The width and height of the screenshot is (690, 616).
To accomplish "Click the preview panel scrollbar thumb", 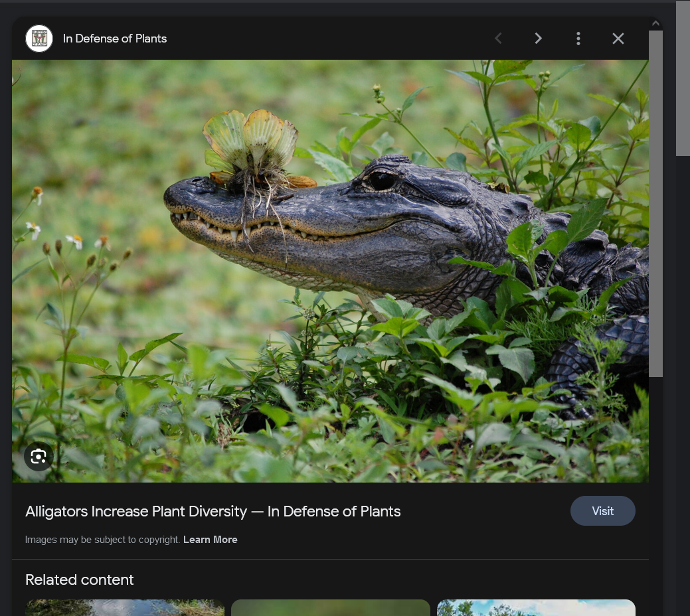I will (655, 204).
